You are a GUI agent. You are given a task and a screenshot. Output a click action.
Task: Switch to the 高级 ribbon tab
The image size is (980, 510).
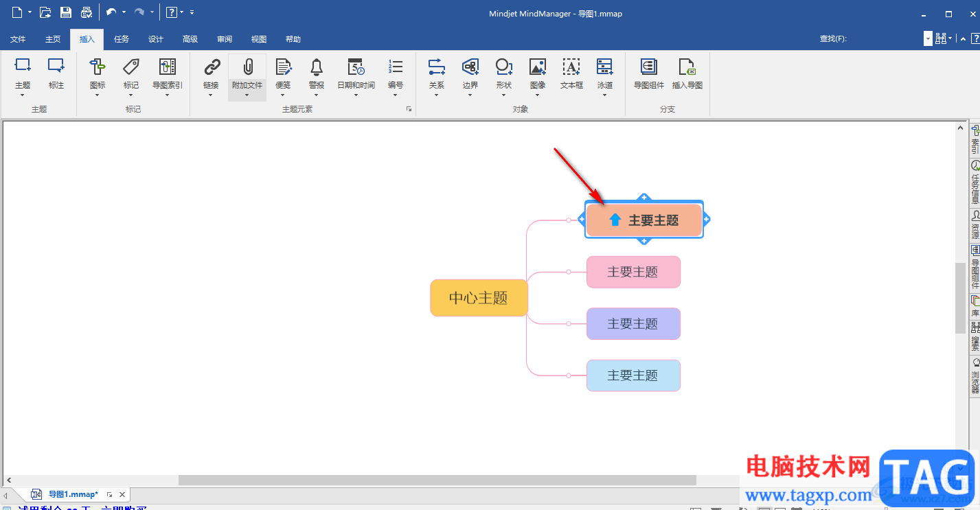[190, 39]
